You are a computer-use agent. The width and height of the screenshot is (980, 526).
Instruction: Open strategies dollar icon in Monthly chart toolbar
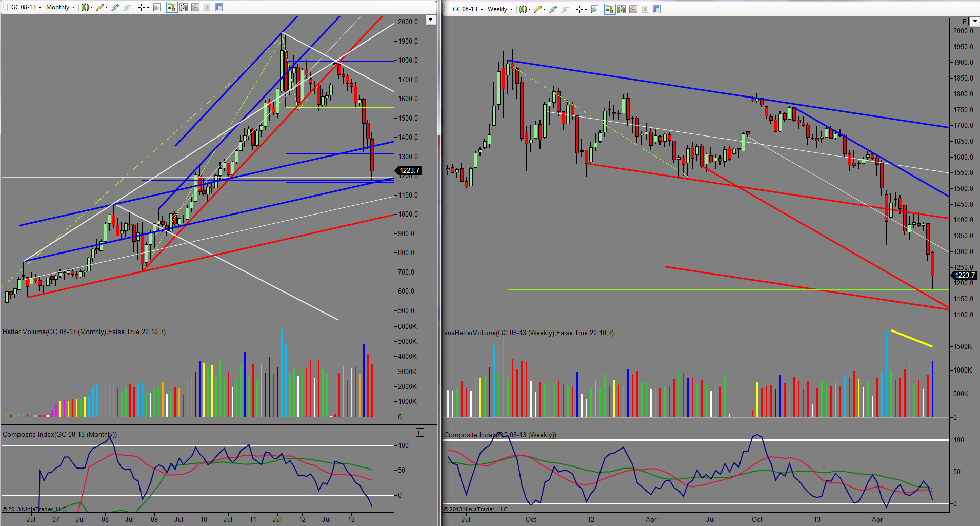click(207, 7)
